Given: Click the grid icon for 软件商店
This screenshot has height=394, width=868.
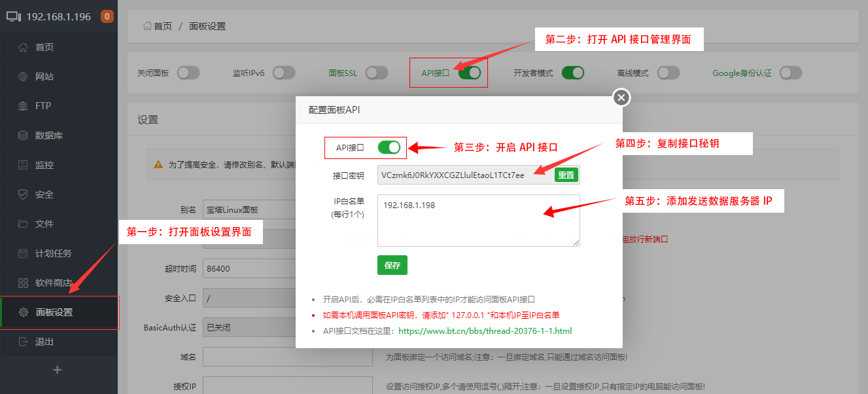Looking at the screenshot, I should click(23, 283).
